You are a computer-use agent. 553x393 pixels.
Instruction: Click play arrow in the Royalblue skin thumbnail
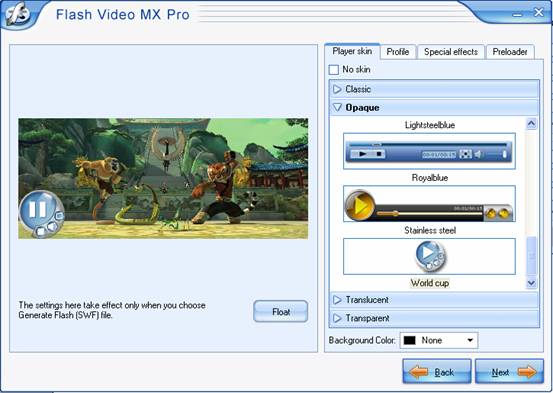pos(362,154)
